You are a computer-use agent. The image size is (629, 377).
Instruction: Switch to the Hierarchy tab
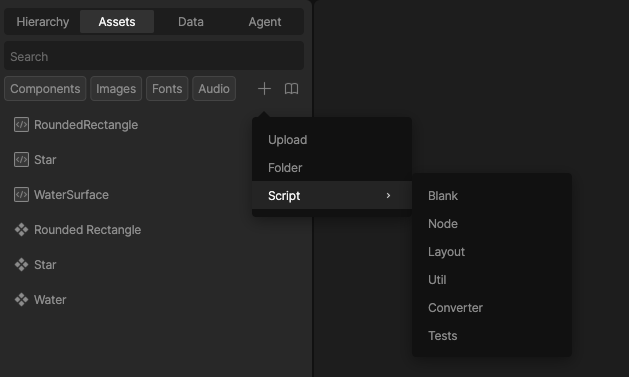coord(43,22)
